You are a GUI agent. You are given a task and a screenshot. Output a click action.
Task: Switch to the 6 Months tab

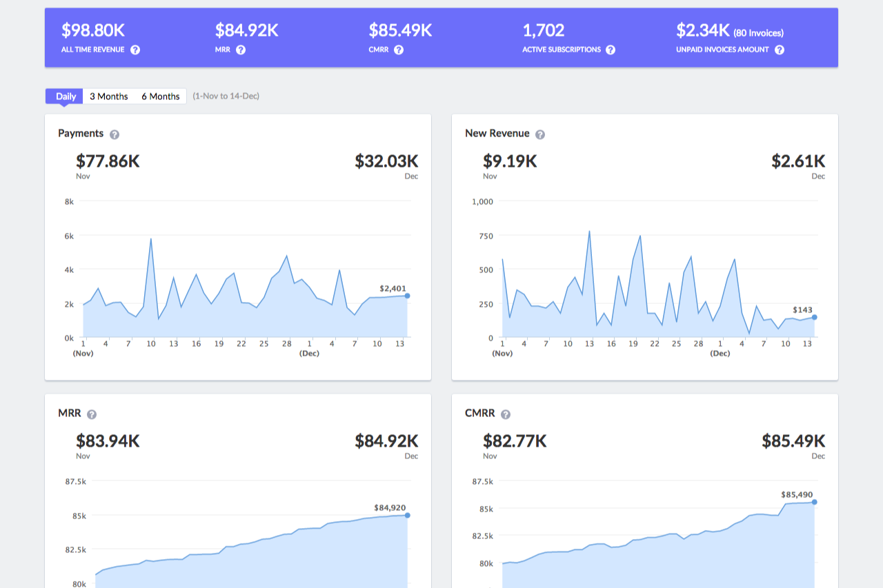[x=161, y=97]
